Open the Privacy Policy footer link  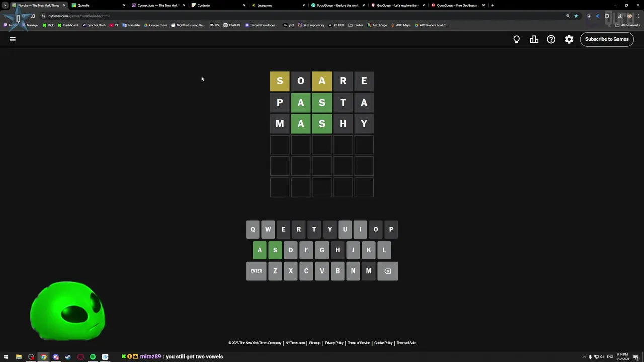click(x=334, y=343)
